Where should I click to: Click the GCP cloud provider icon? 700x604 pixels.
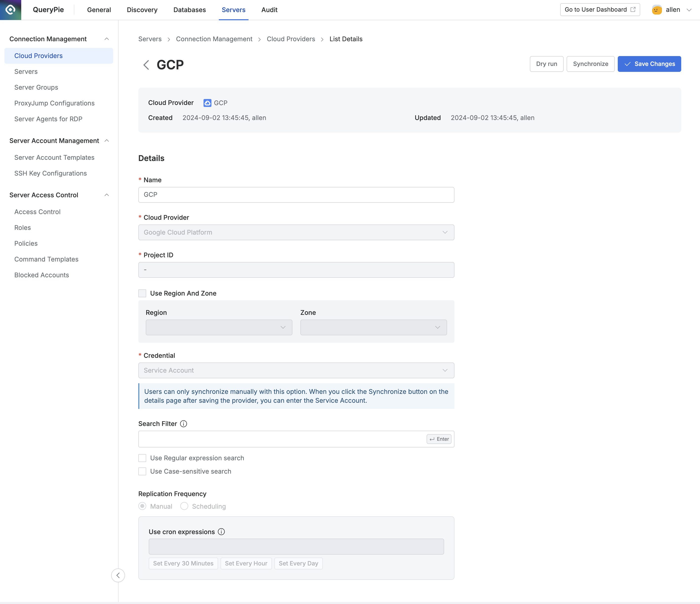tap(207, 103)
